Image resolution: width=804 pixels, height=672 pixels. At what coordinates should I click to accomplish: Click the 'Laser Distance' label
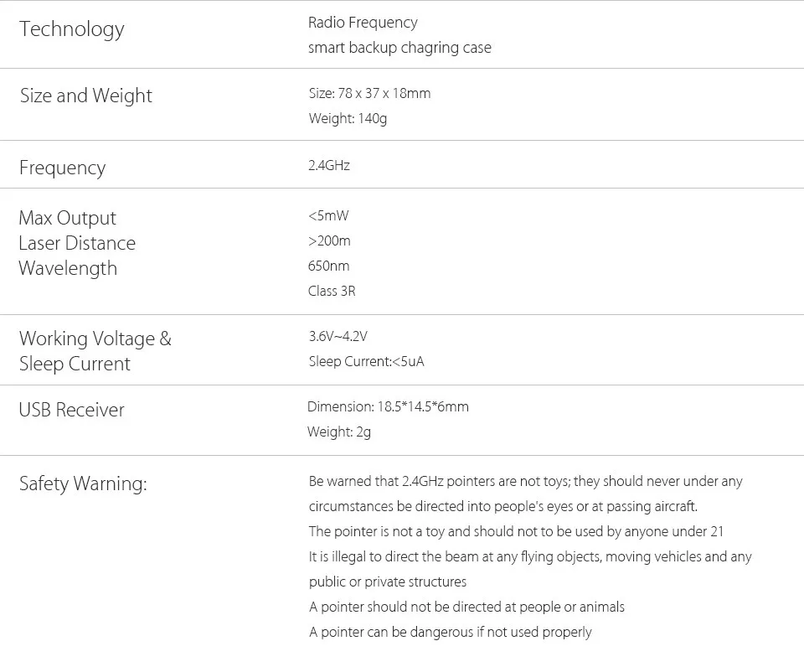[77, 243]
